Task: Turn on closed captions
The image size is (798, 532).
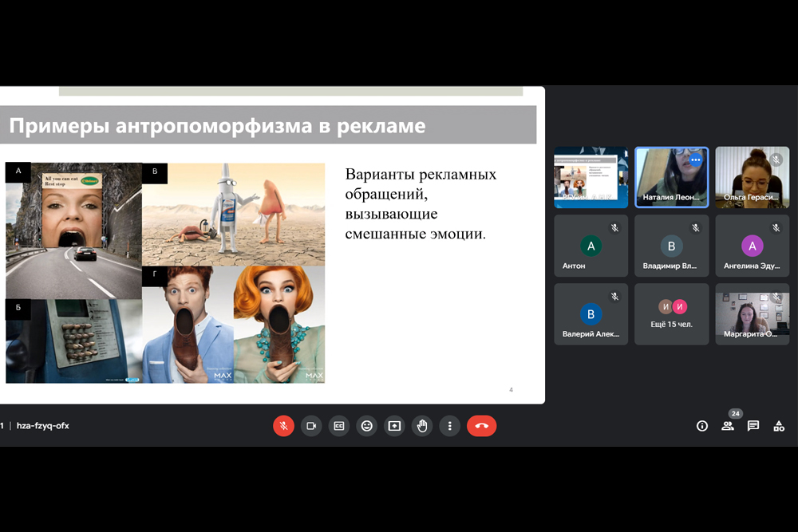Action: (339, 426)
